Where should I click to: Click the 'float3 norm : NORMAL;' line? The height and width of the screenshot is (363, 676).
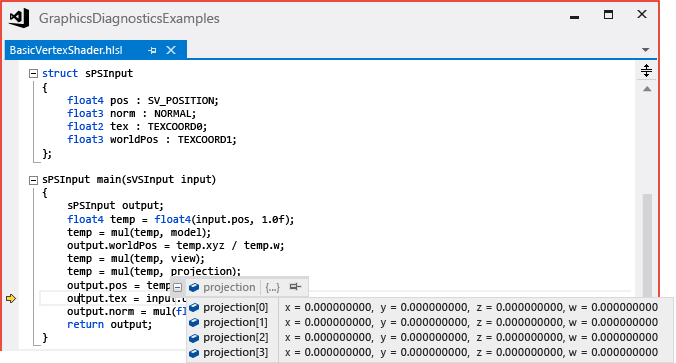click(131, 114)
